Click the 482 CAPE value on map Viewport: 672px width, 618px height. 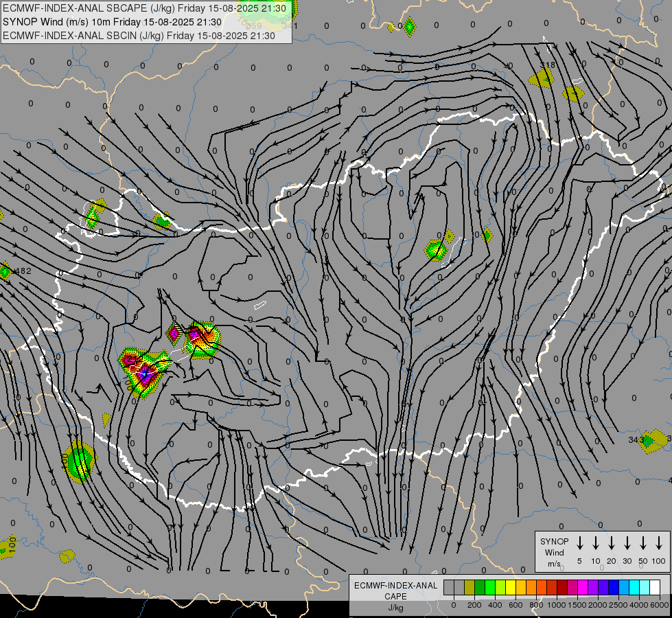(23, 271)
